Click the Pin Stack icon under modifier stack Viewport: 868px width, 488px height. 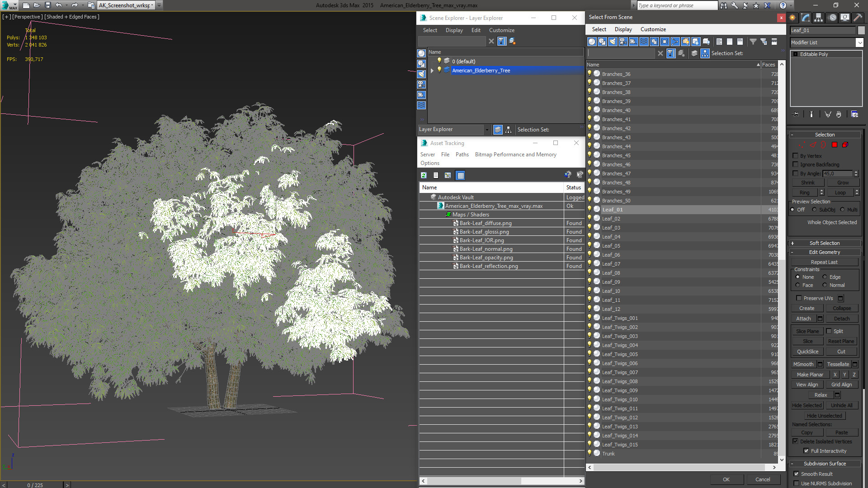796,114
